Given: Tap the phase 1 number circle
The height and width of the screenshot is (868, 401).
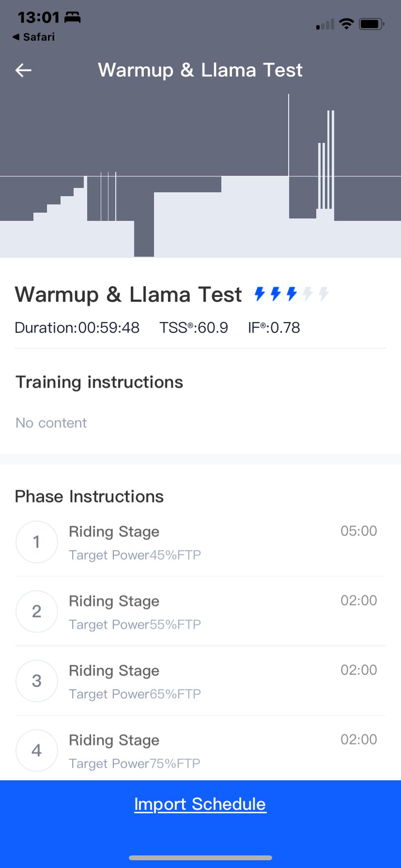Looking at the screenshot, I should [x=37, y=542].
